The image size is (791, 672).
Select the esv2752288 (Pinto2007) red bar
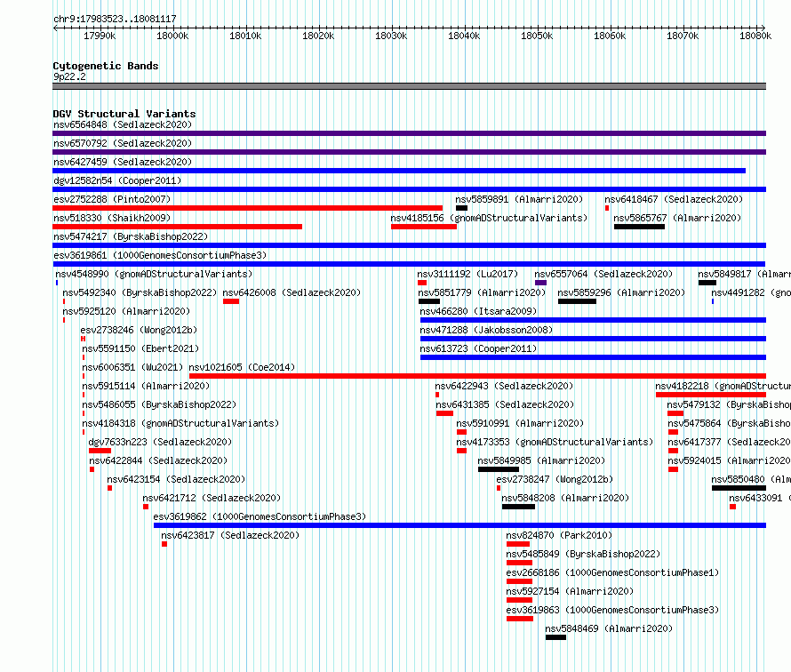point(247,208)
